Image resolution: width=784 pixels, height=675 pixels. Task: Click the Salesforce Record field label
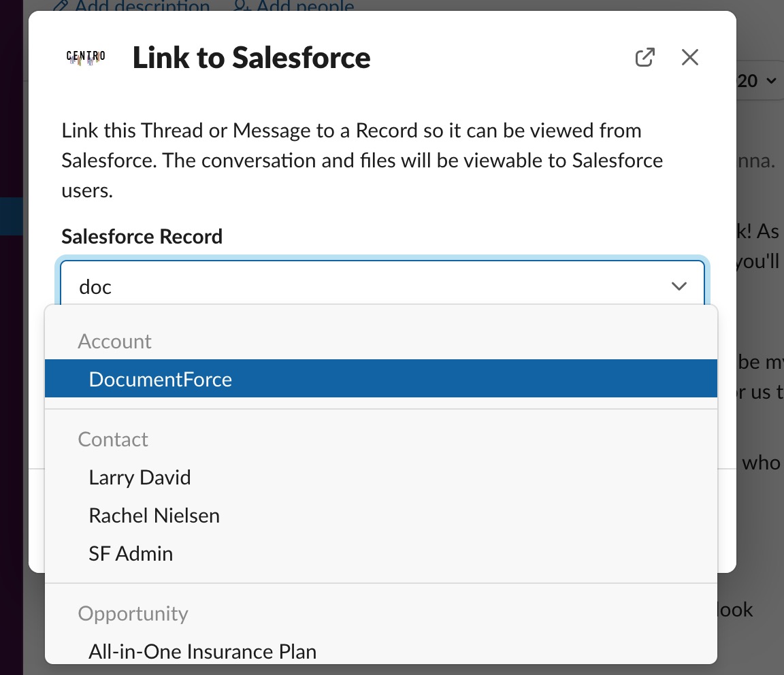click(142, 237)
